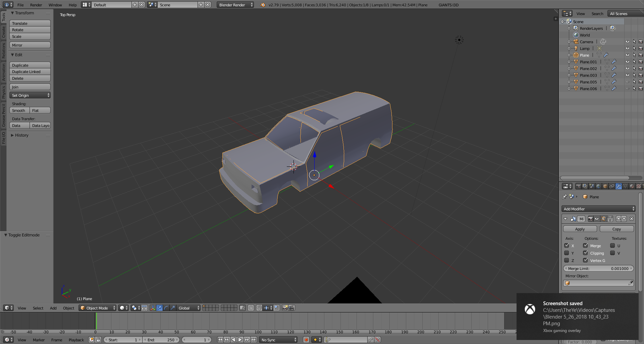
Task: Jump to the first frame of the timeline
Action: [220, 340]
